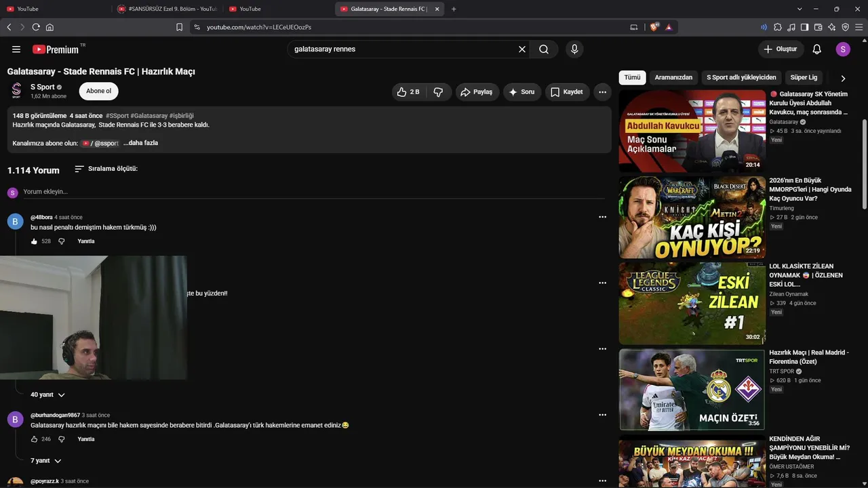Image resolution: width=868 pixels, height=488 pixels.
Task: Select the Aramanızdan filter chip
Action: click(673, 77)
